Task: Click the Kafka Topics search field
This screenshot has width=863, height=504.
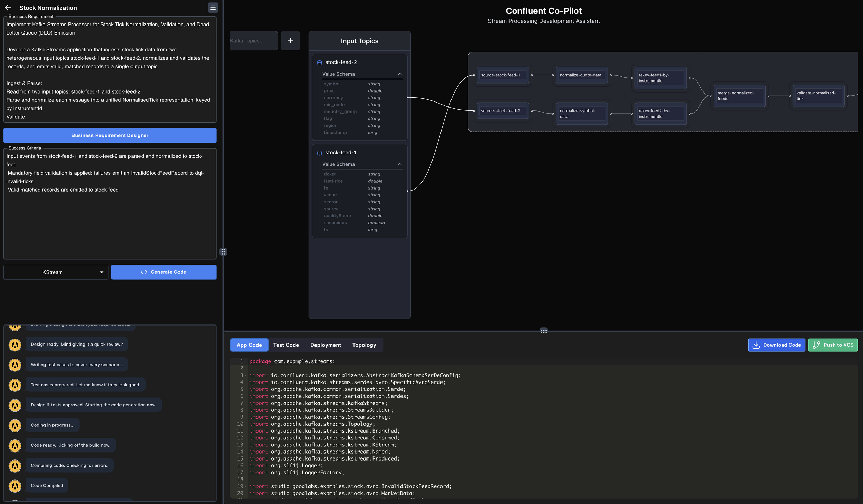Action: pyautogui.click(x=253, y=40)
